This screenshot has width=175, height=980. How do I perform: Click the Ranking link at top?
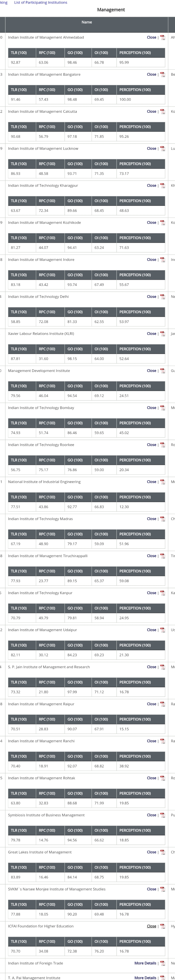click(x=3, y=2)
